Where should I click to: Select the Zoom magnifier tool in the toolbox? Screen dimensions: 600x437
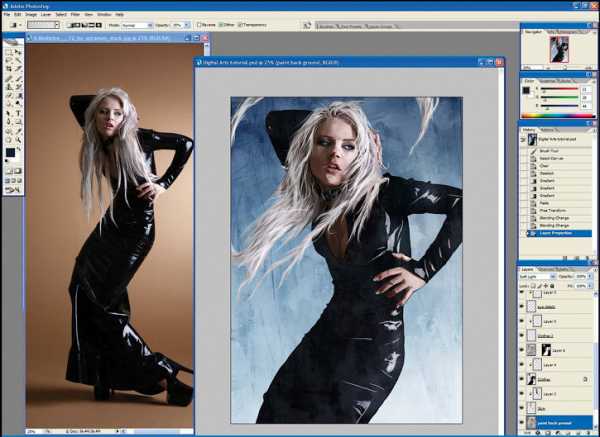(x=18, y=139)
